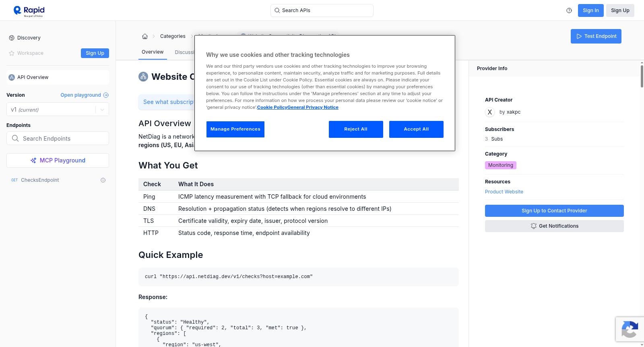644x347 pixels.
Task: Click Manage Preferences in cookie dialog
Action: (x=235, y=129)
